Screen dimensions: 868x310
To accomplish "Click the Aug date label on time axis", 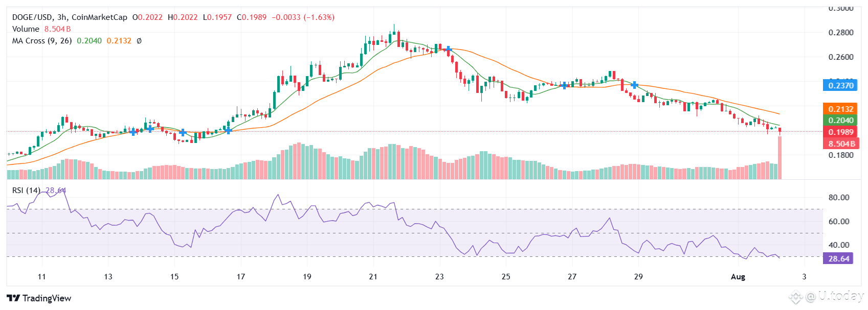I will click(x=738, y=277).
